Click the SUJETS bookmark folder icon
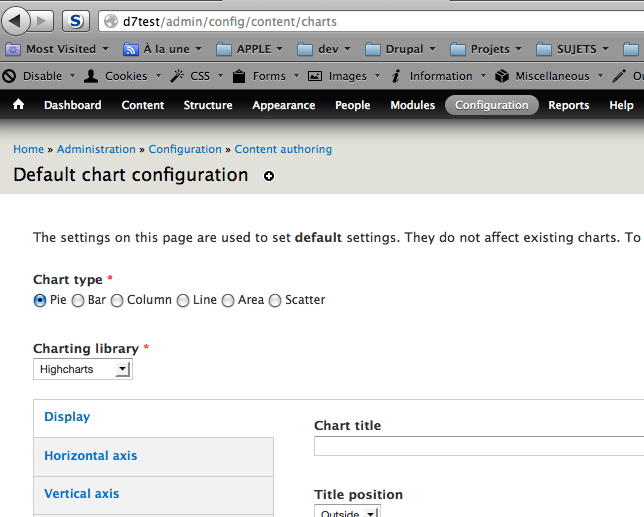Screen dimensions: 644x517 (x=544, y=49)
